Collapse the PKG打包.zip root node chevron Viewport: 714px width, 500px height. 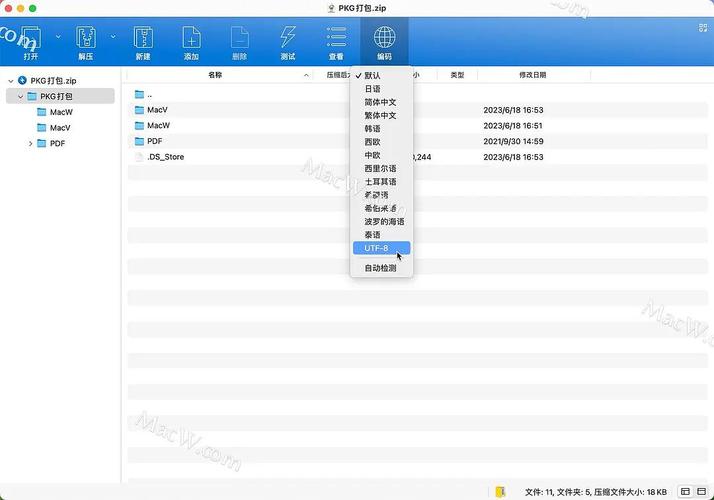click(11, 81)
